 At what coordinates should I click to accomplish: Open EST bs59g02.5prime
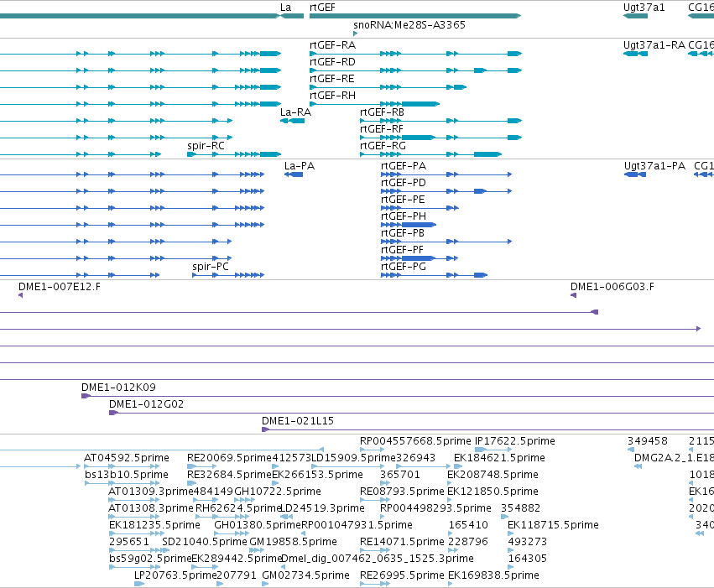[x=151, y=559]
